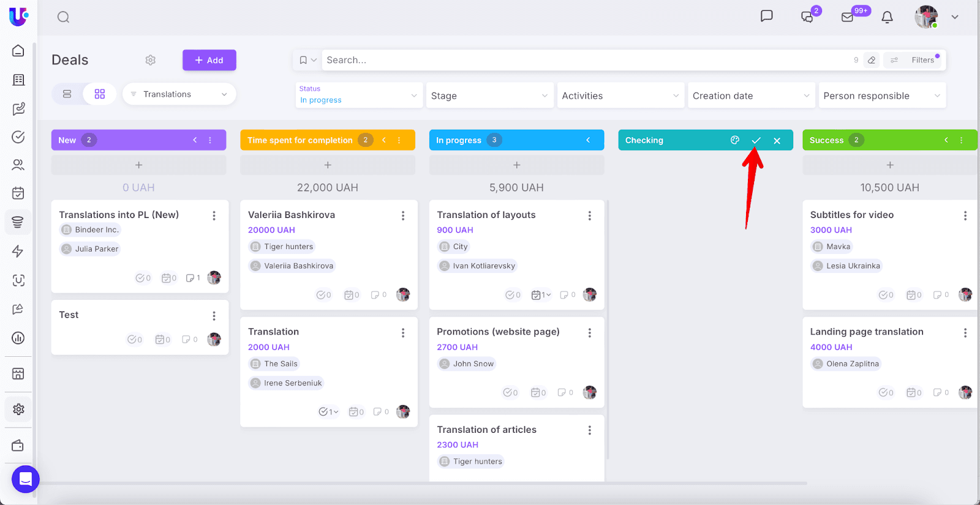Open the mail inbox with 99+ badge
980x505 pixels.
(x=848, y=17)
